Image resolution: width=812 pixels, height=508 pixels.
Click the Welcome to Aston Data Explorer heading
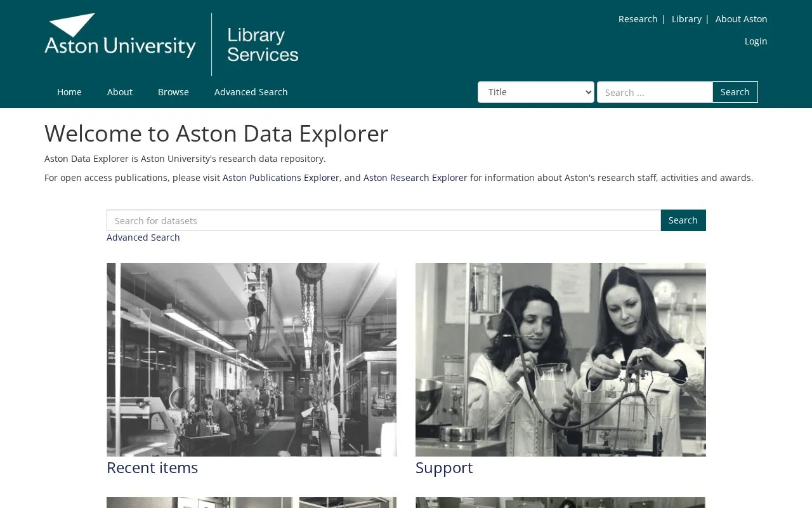[216, 133]
